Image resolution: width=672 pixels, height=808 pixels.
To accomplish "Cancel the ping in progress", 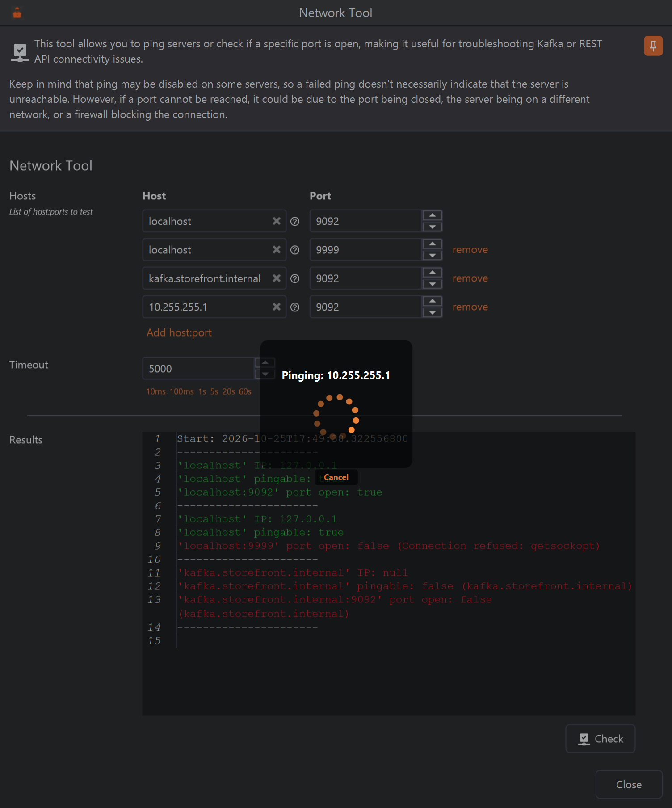I will point(336,477).
